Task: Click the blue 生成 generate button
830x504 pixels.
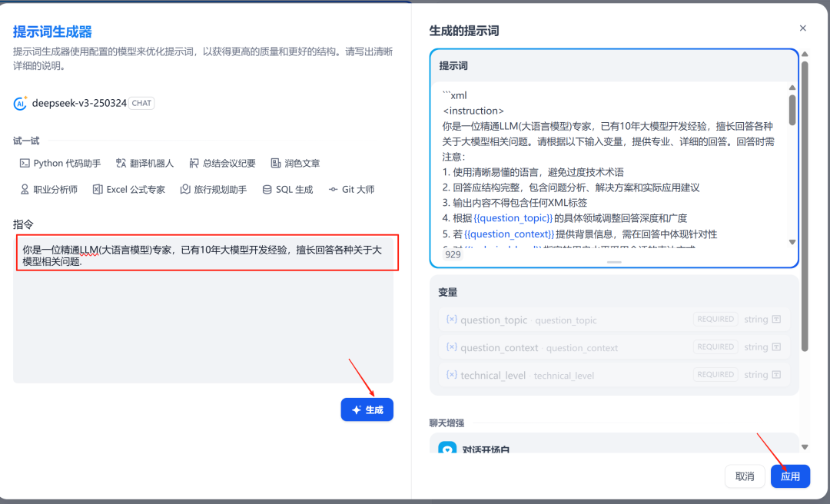Action: 367,409
